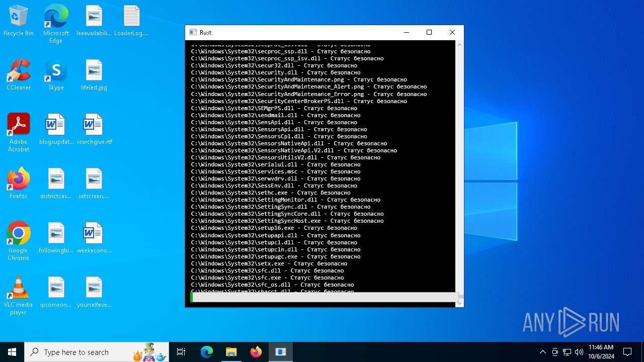
Task: Click the Type here to search box
Action: click(x=97, y=352)
